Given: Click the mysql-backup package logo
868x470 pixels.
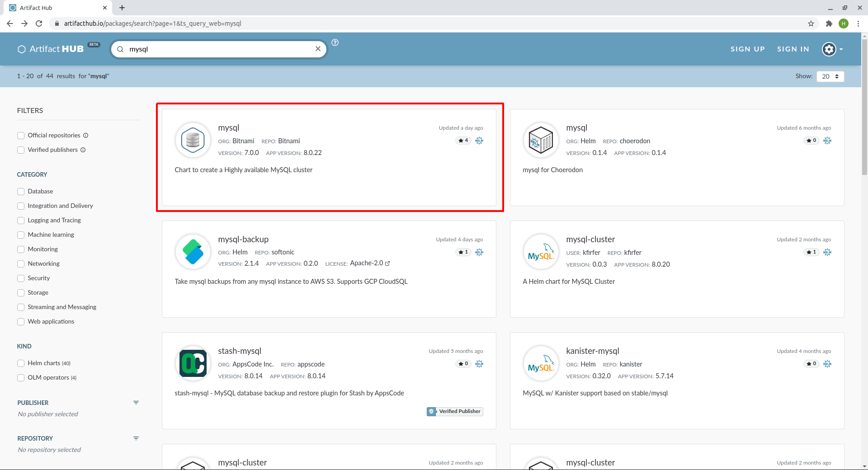Looking at the screenshot, I should coord(193,252).
